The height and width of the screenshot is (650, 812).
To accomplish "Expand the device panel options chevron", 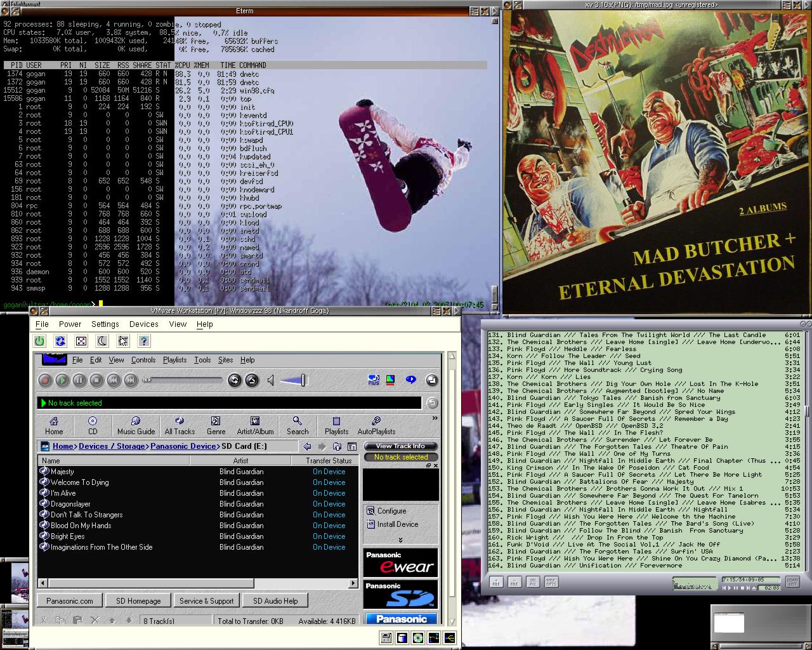I will click(400, 540).
